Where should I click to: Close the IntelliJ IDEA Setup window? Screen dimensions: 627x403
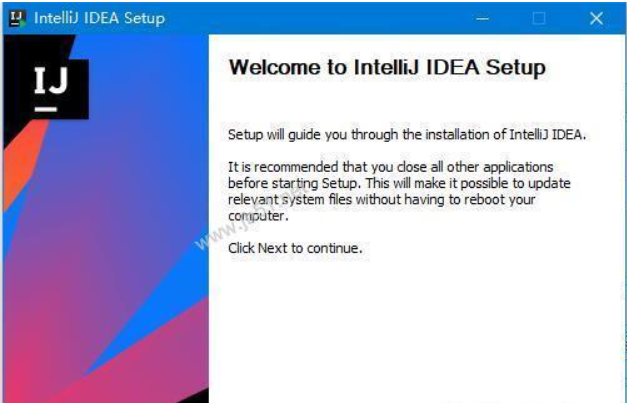click(596, 18)
